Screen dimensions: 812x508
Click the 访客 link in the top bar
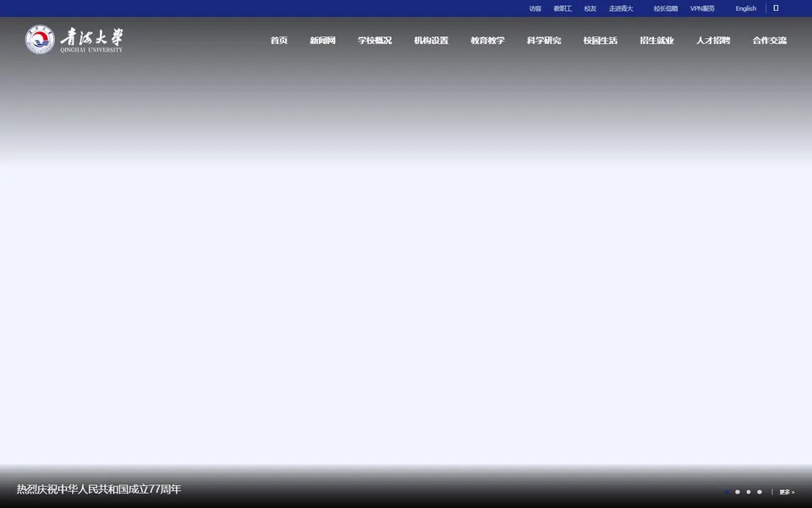click(535, 8)
